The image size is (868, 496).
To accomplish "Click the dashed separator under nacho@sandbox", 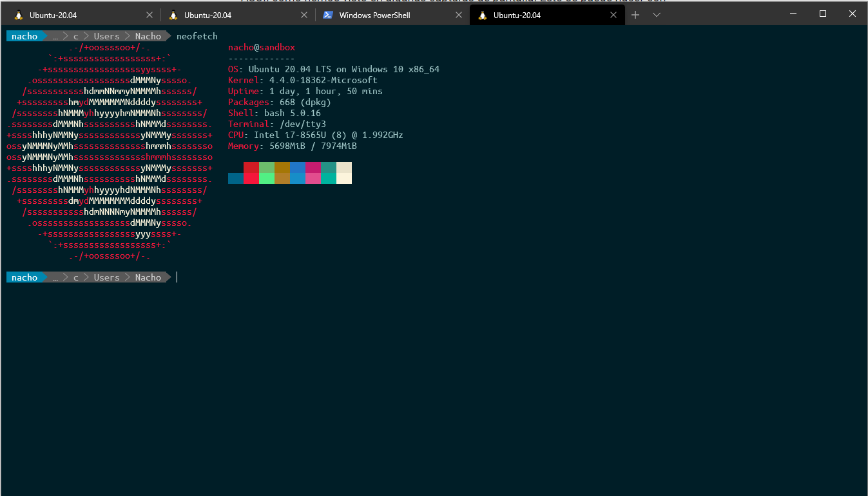I will point(262,59).
